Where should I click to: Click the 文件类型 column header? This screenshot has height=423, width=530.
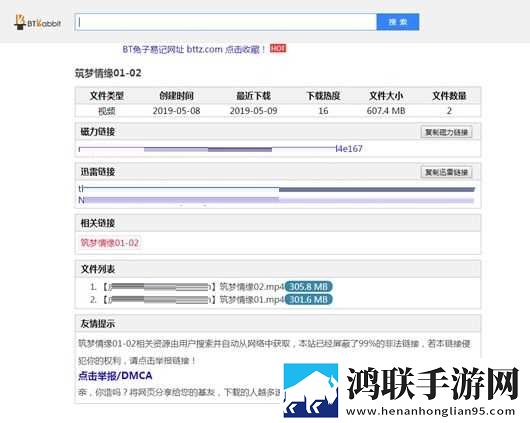pyautogui.click(x=107, y=96)
